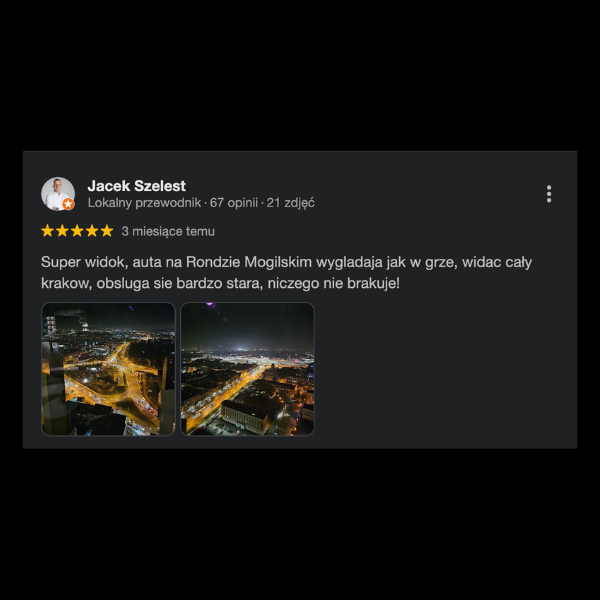Click the "Lokalny przewodnik" label
The width and height of the screenshot is (600, 600).
tap(144, 203)
